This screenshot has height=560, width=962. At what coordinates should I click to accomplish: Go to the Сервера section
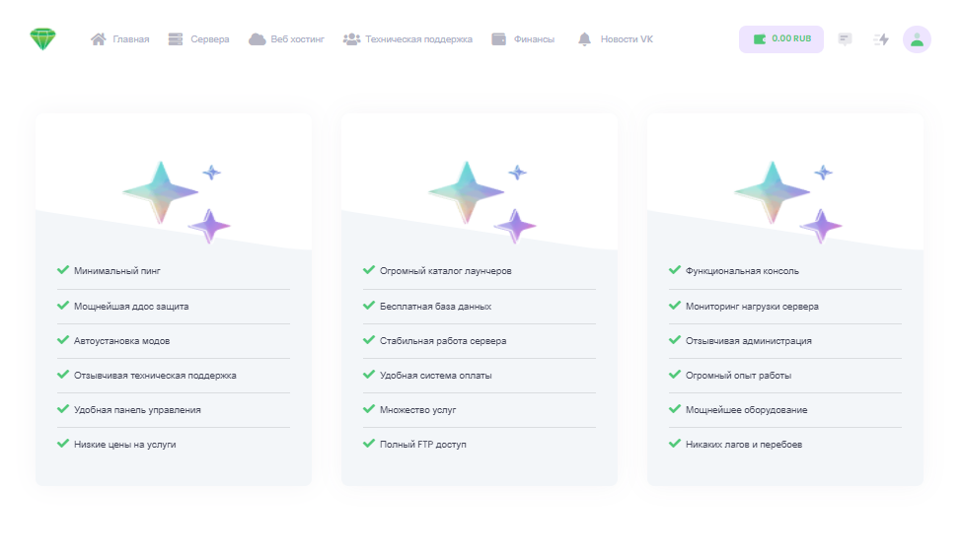(209, 39)
